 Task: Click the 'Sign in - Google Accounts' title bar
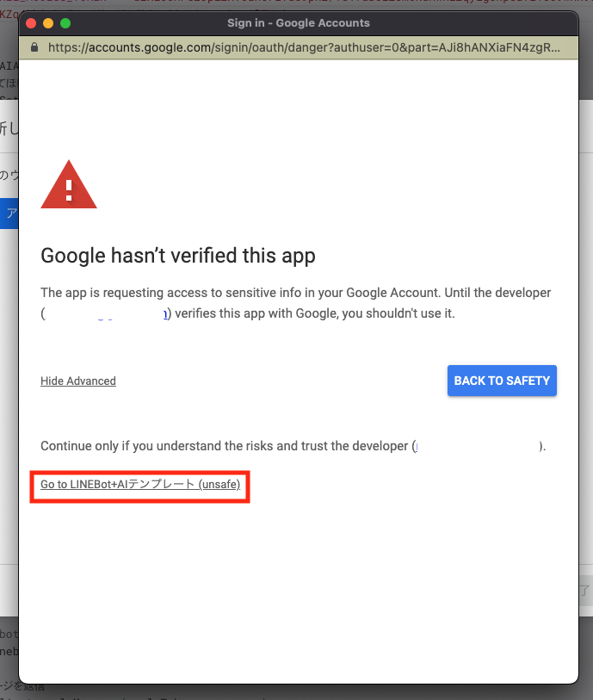(299, 23)
